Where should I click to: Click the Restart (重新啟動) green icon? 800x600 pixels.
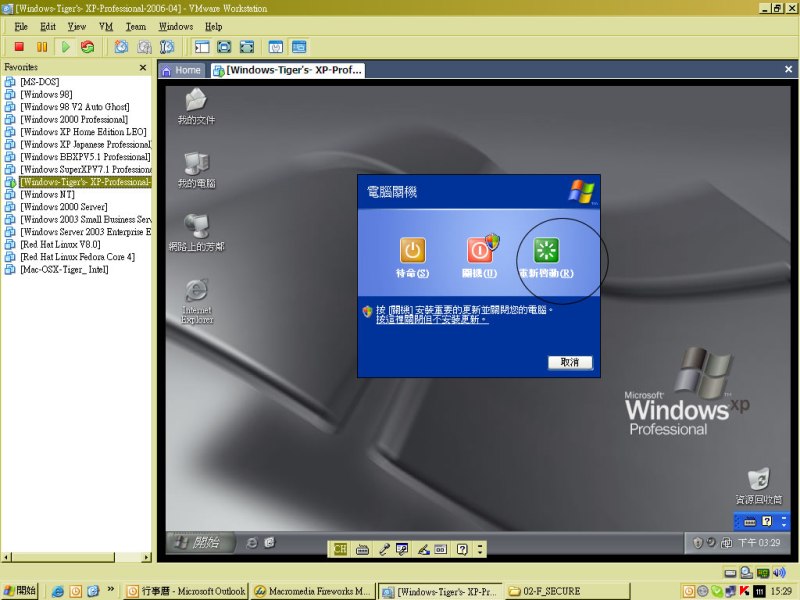(546, 250)
